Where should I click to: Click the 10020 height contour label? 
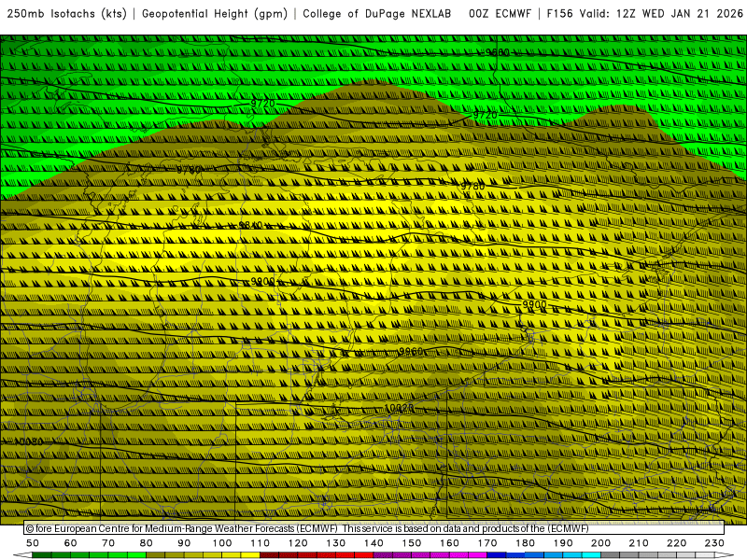click(400, 408)
